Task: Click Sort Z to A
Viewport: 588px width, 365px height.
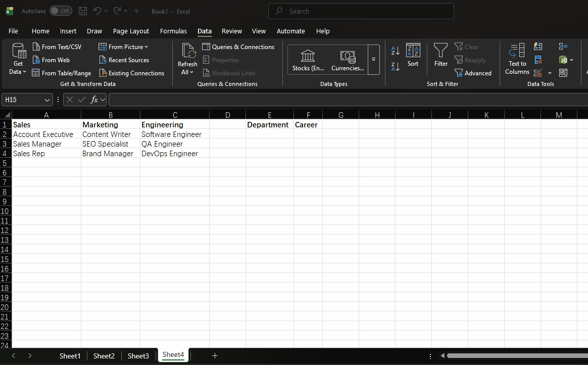Action: click(x=395, y=66)
